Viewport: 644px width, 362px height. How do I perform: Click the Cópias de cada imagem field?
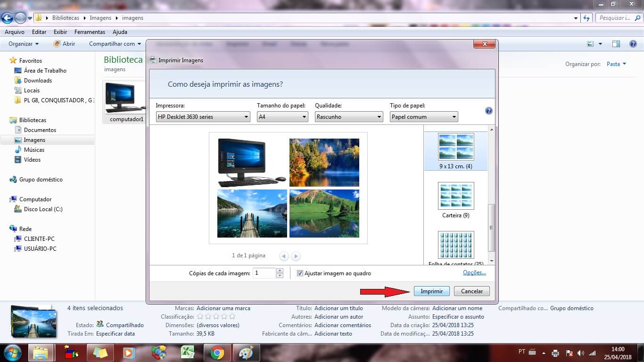(x=264, y=273)
